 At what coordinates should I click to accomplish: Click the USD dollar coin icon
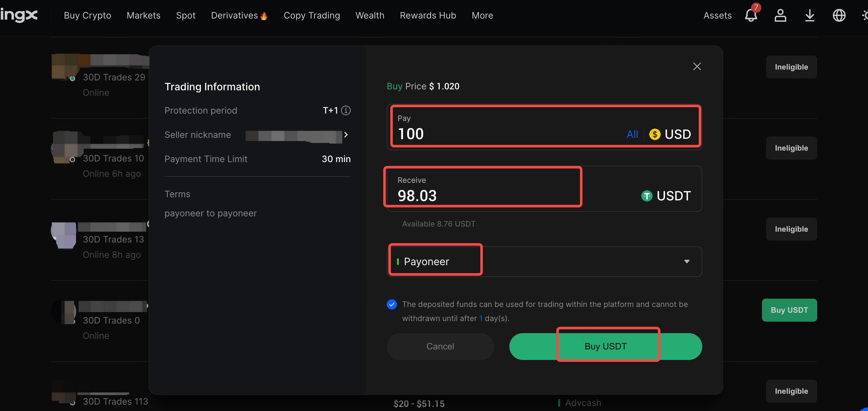pos(654,134)
